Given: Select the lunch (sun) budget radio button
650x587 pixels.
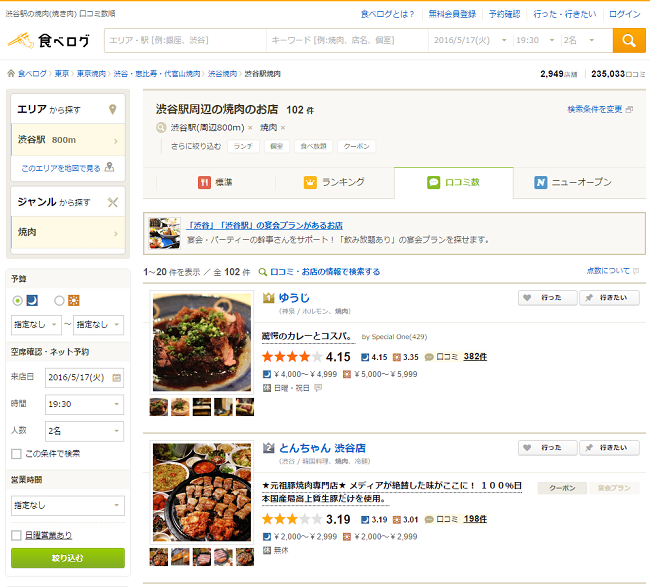Looking at the screenshot, I should point(59,301).
